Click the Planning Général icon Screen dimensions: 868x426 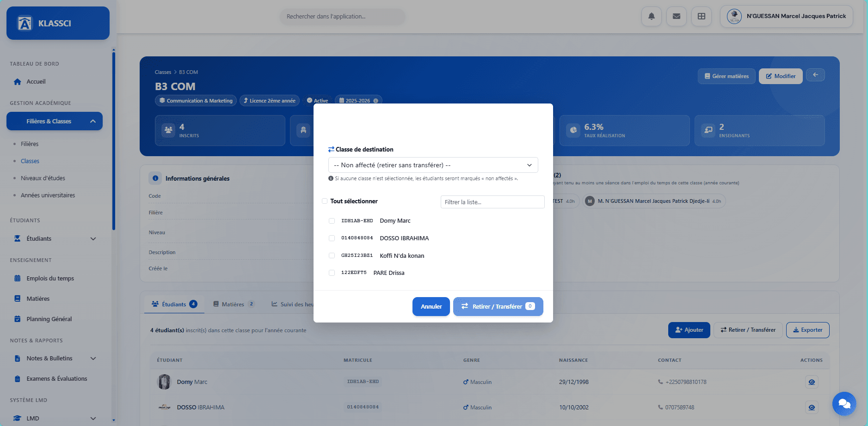click(x=18, y=319)
